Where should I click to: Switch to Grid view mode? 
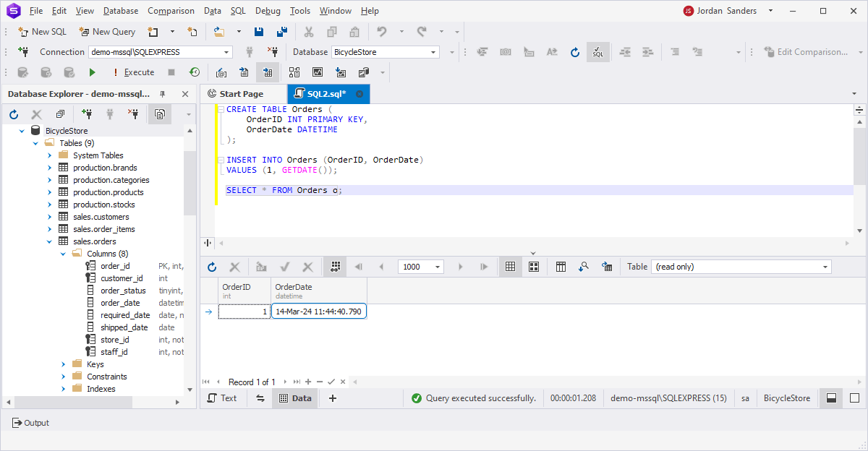(x=510, y=267)
